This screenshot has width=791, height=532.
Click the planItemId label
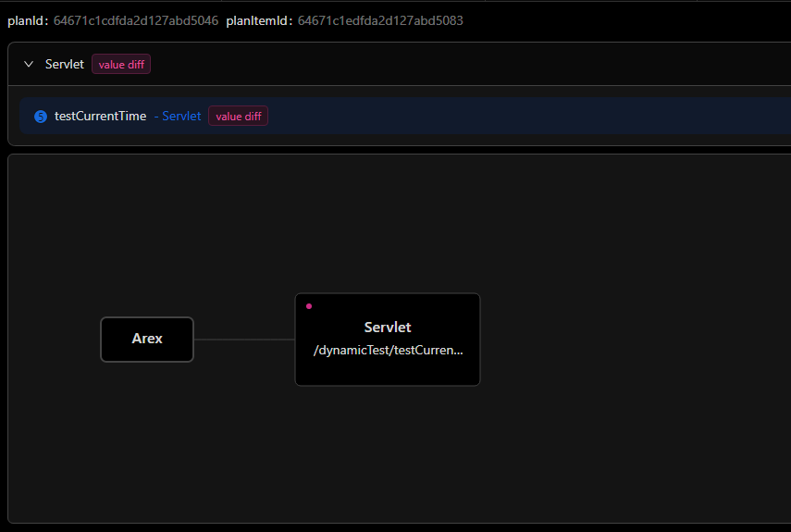click(x=259, y=20)
